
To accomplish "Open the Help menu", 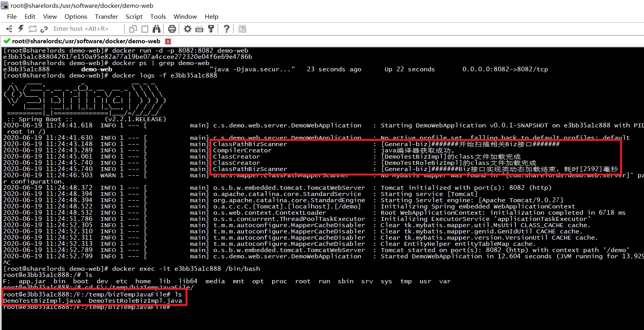I will 211,16.
